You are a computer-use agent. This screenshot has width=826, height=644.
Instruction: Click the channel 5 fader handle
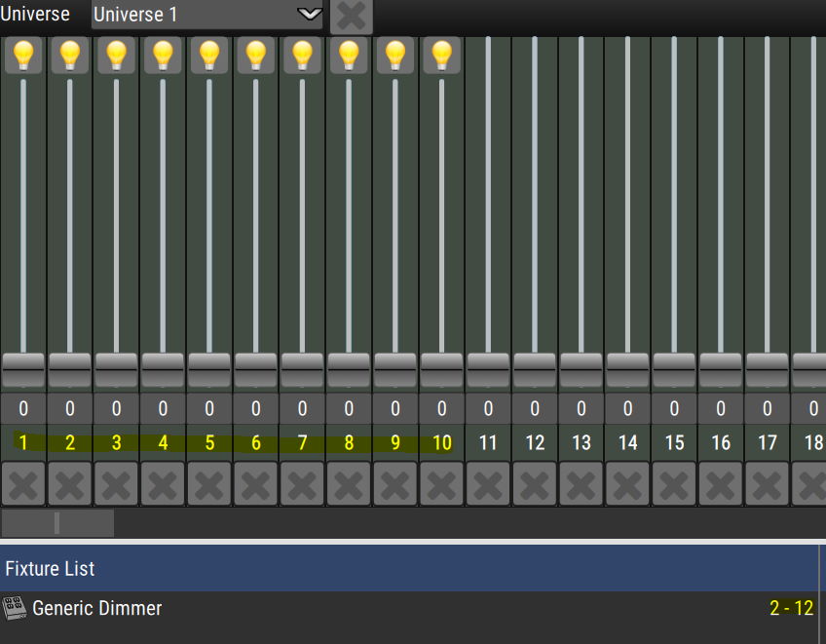(x=209, y=370)
